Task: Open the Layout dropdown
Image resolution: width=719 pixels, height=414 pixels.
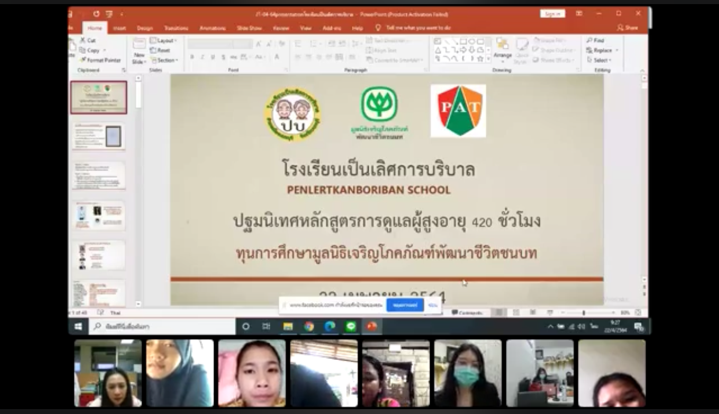Action: [x=164, y=41]
